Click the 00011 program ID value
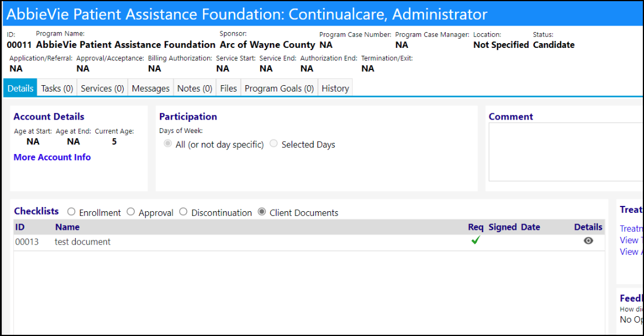This screenshot has width=644, height=336. [19, 45]
